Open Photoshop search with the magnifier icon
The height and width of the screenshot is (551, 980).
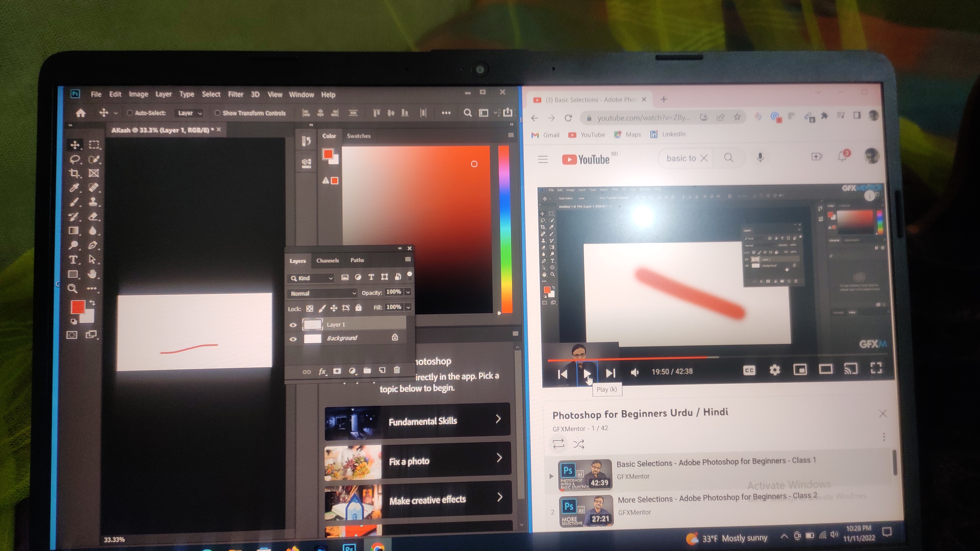coord(467,113)
